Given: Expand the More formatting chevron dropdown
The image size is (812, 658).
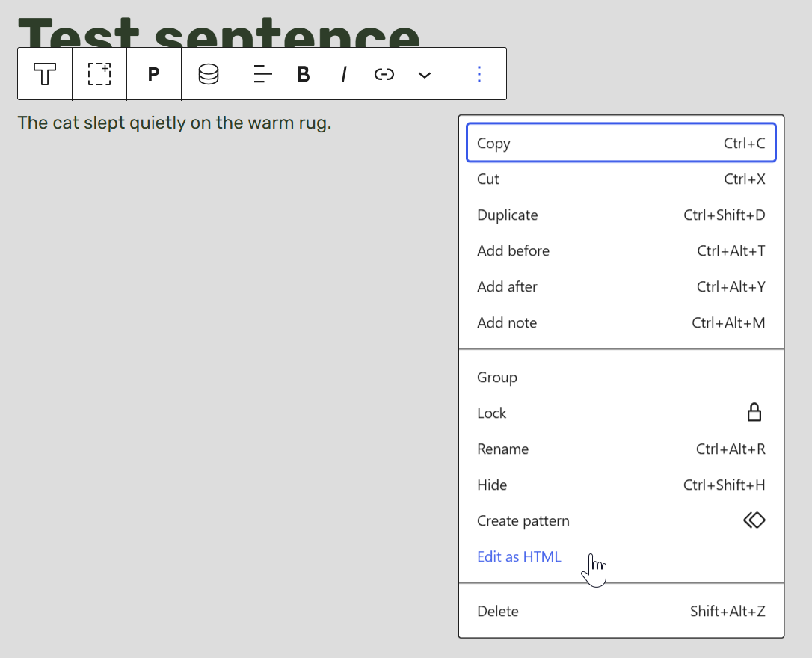Looking at the screenshot, I should pos(425,74).
